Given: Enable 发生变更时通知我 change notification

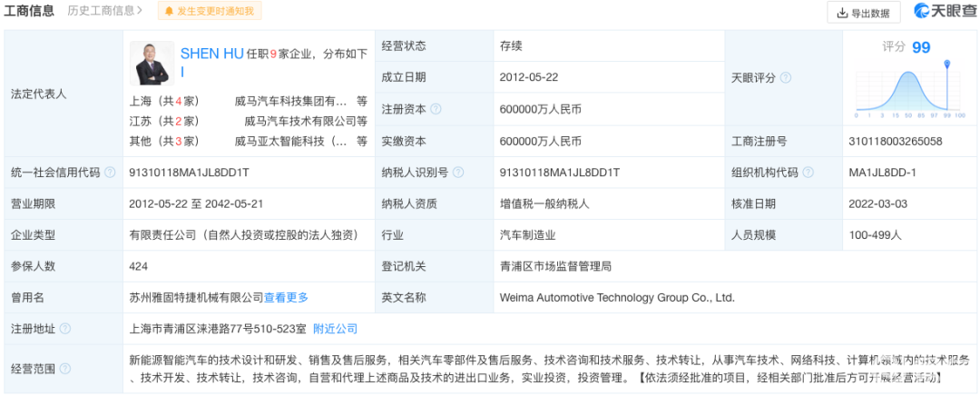Looking at the screenshot, I should [x=209, y=12].
